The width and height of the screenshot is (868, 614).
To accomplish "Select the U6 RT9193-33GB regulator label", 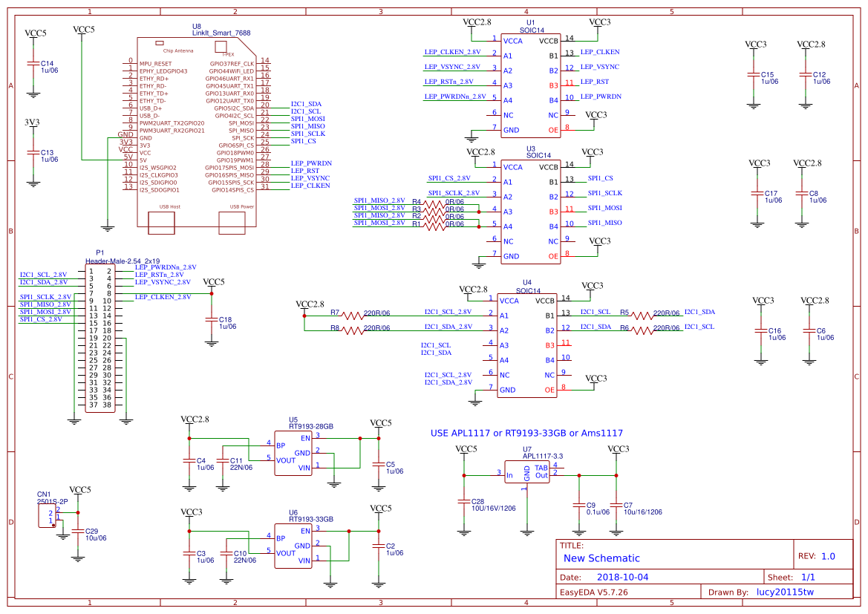I will pos(311,516).
